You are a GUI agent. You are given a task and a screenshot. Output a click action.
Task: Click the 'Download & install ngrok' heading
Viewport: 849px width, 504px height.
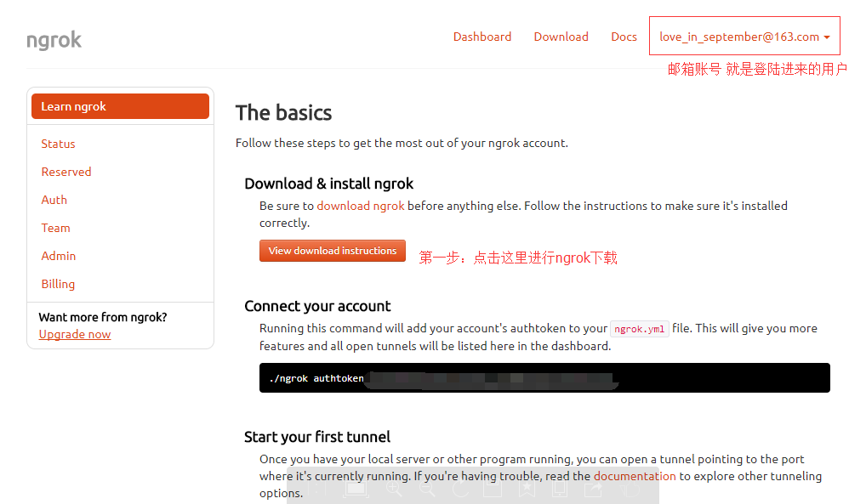pos(328,184)
